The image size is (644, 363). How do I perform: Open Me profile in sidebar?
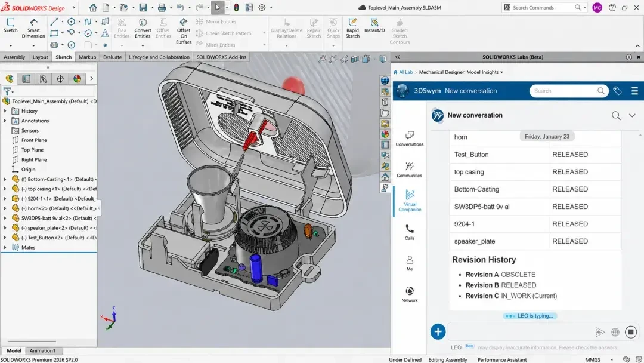coord(410,263)
